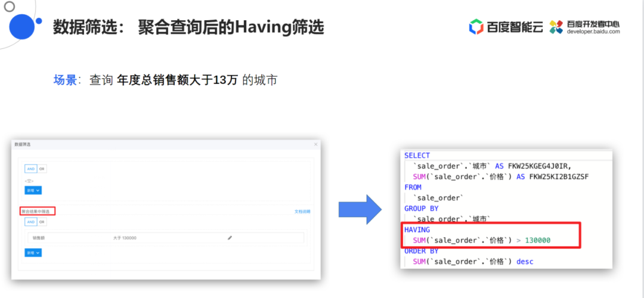Click the GROUP BY keyword in the SQL
This screenshot has width=644, height=298.
[422, 209]
